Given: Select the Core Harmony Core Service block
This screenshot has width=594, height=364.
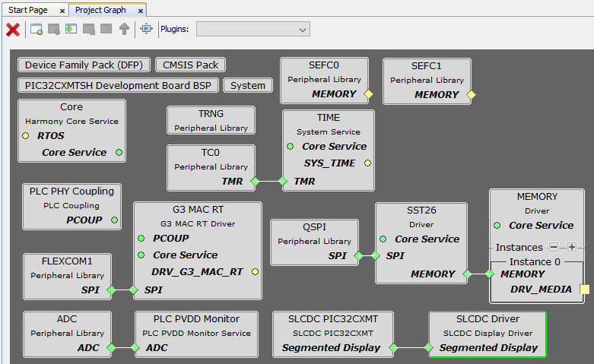Looking at the screenshot, I should 71,131.
